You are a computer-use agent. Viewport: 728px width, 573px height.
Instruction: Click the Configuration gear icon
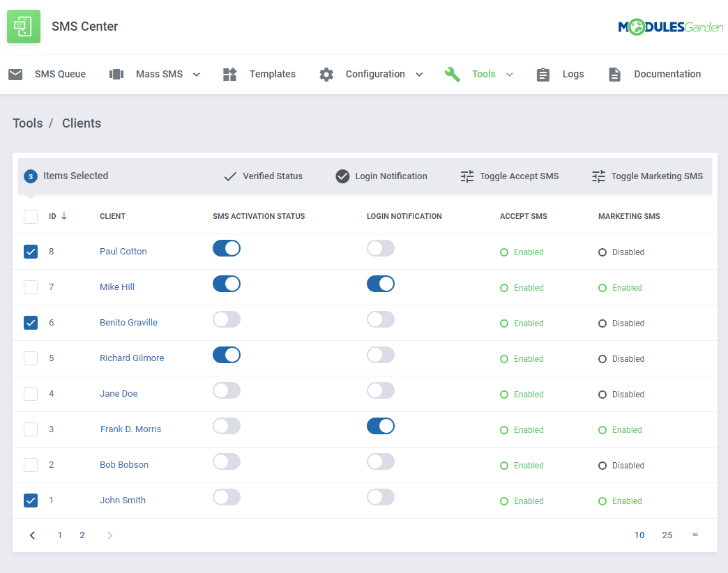coord(326,74)
